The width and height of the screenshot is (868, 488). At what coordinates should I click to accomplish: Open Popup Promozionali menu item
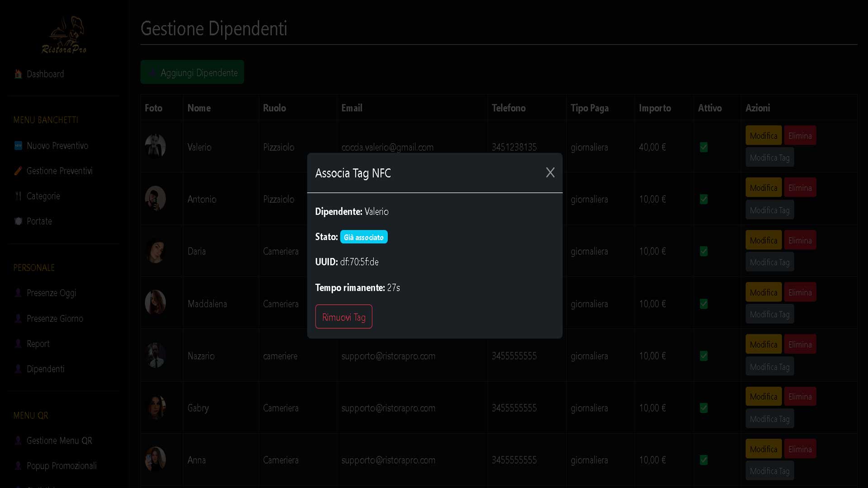coord(62,466)
